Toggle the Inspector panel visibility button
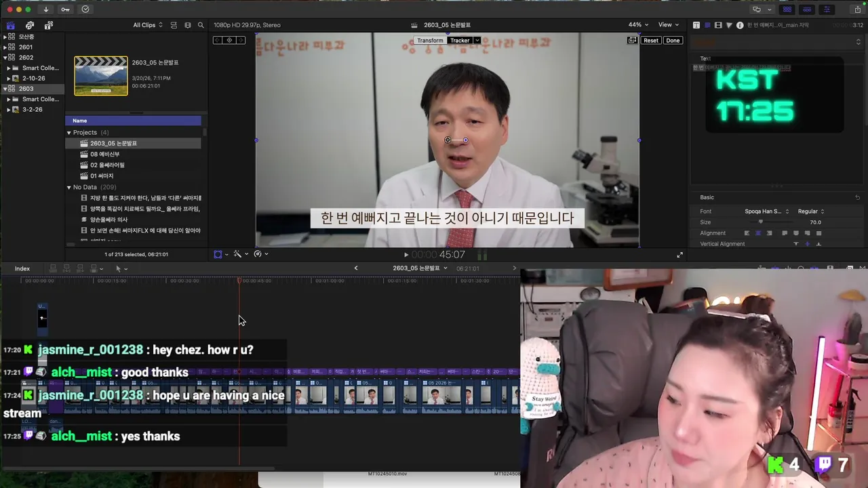868x488 pixels. 827,9
